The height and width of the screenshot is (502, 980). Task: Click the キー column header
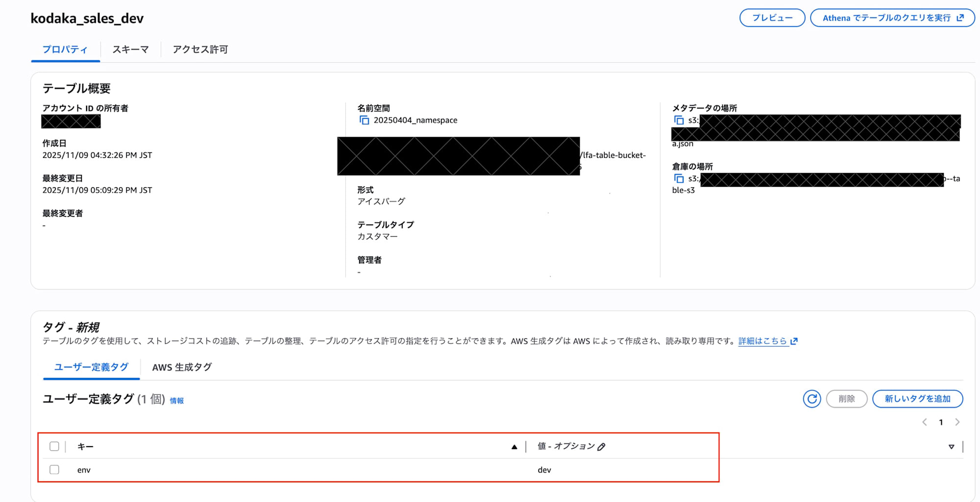[85, 447]
